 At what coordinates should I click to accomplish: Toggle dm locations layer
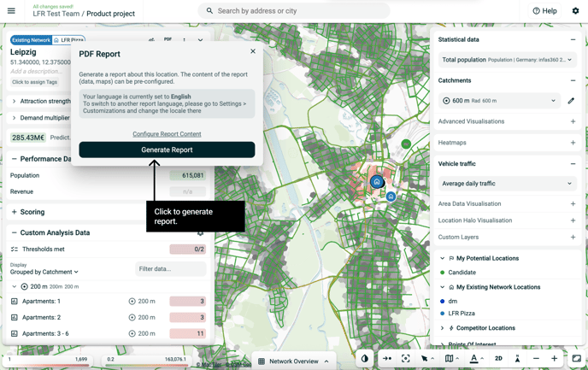448,301
